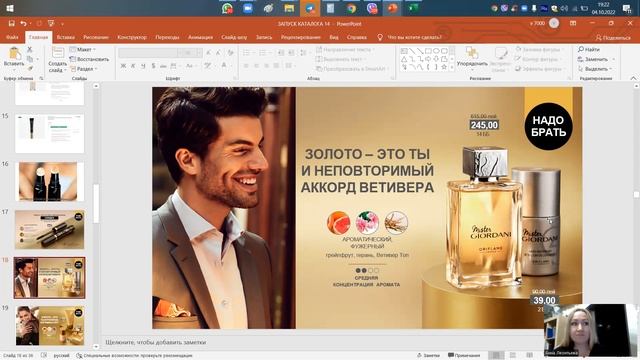This screenshot has width=640, height=360.
Task: Select the rectangle shape in shapes gallery
Action: (428, 51)
